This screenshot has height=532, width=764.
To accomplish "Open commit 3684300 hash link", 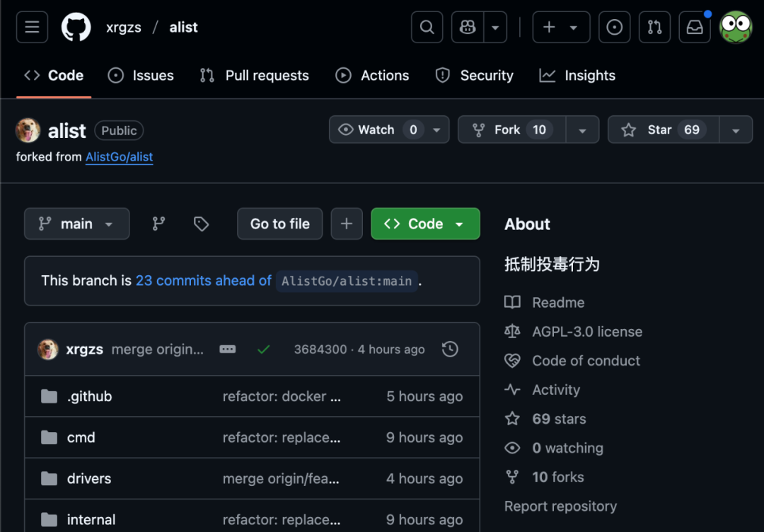I will coord(320,349).
